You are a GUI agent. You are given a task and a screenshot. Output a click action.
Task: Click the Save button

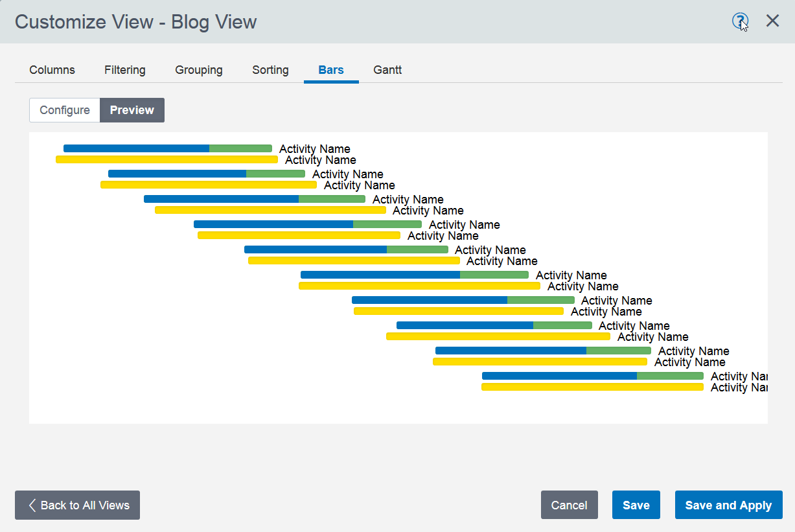(x=636, y=505)
